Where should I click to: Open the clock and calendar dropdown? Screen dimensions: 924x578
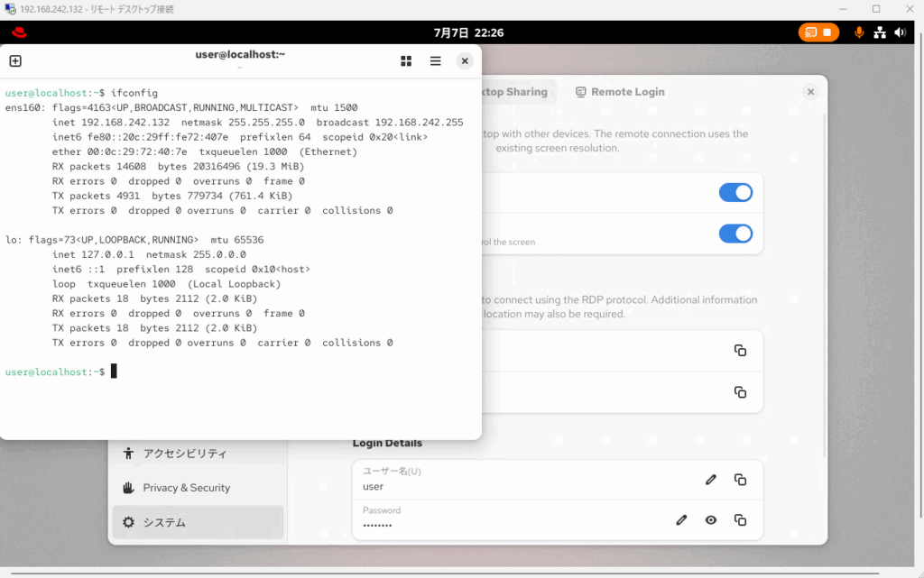468,32
